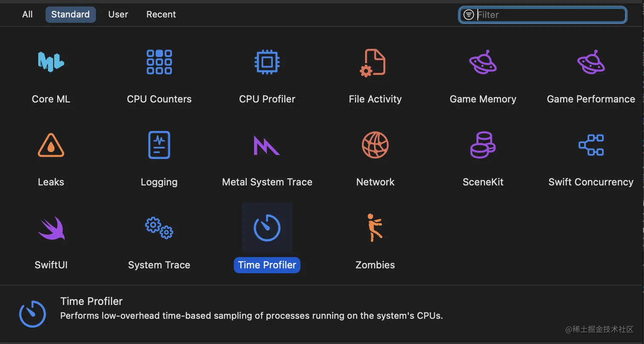Screen dimensions: 644x344
Task: Click the SwiftUI label
Action: (x=51, y=265)
